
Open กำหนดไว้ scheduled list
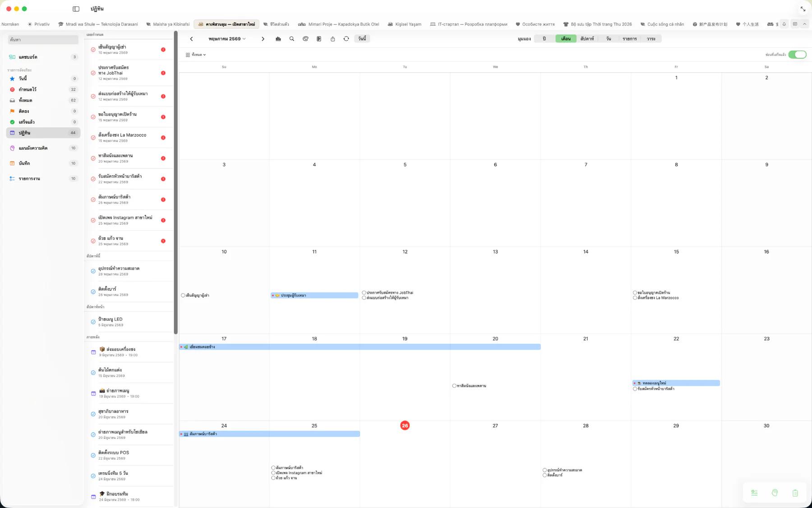(43, 89)
